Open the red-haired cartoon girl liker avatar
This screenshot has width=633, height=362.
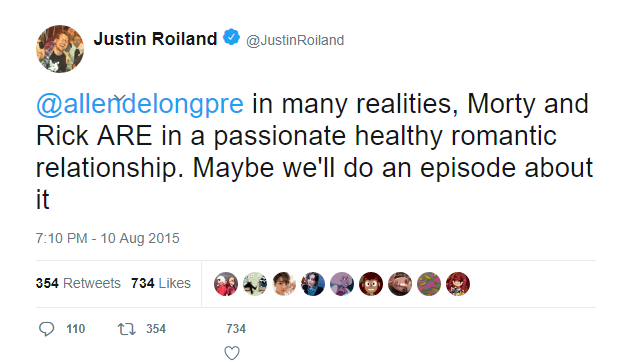(458, 284)
